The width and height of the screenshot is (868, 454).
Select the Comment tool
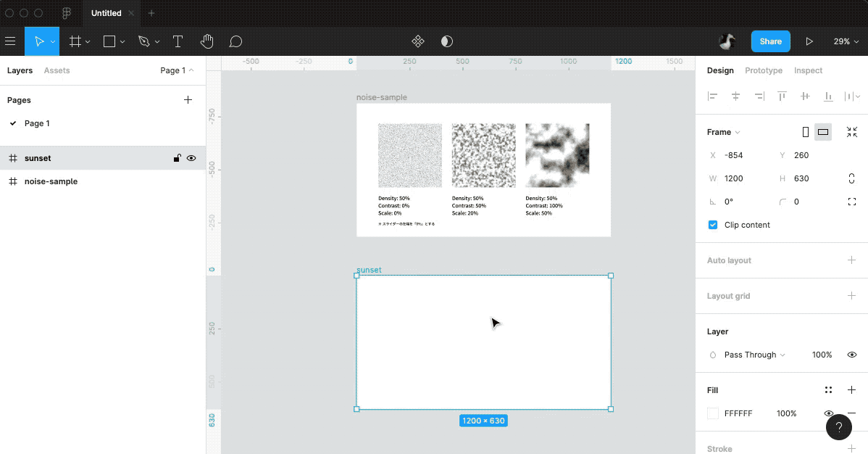(x=235, y=41)
